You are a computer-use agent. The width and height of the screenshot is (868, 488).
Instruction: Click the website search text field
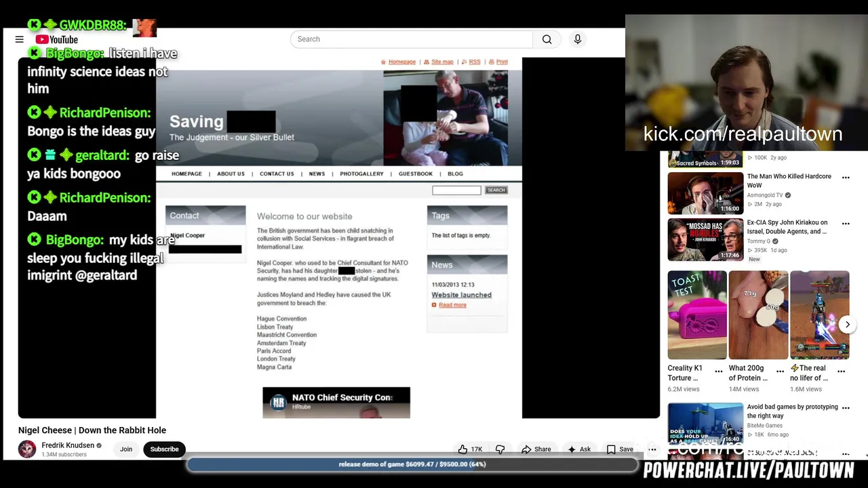tap(456, 190)
